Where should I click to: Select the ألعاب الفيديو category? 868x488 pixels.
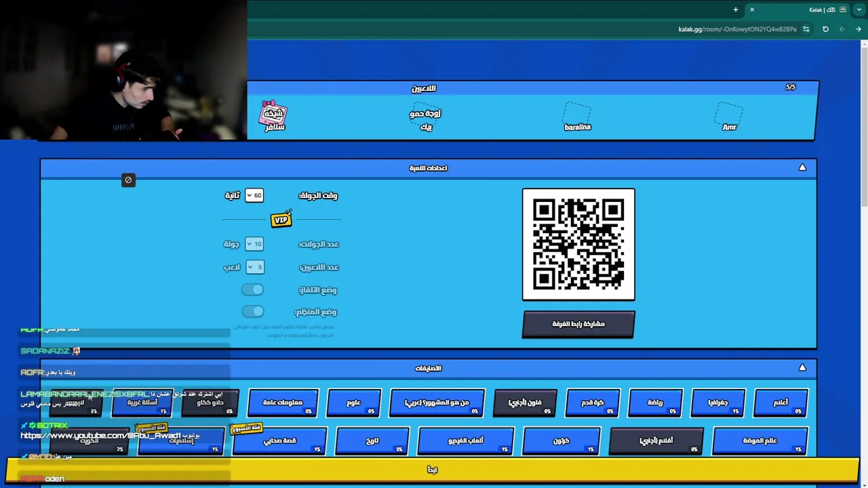point(466,441)
